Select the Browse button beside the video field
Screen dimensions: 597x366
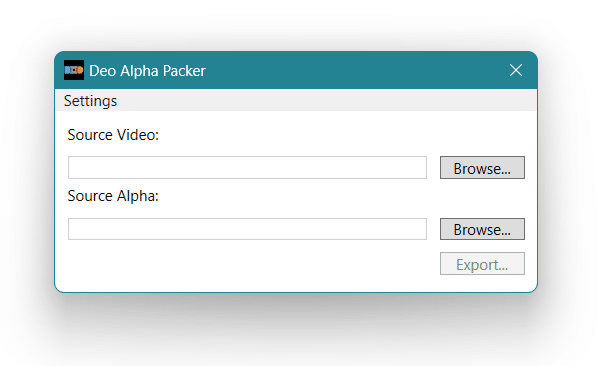(482, 168)
